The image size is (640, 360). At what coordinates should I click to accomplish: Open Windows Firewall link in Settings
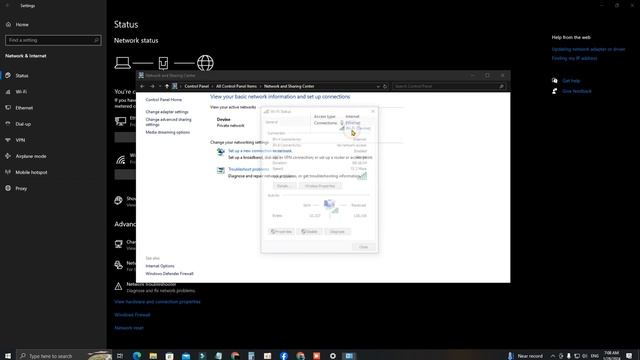[x=132, y=315]
